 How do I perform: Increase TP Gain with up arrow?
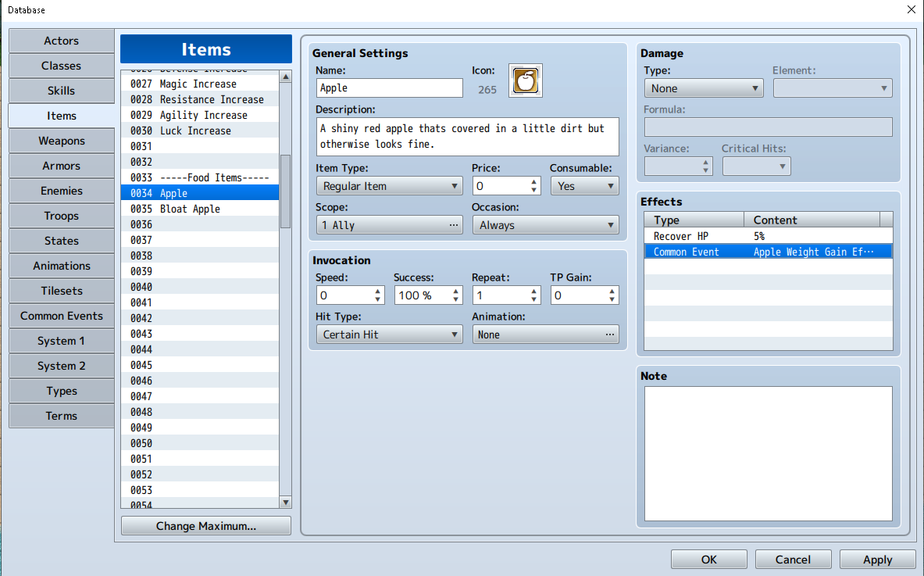[x=612, y=292]
